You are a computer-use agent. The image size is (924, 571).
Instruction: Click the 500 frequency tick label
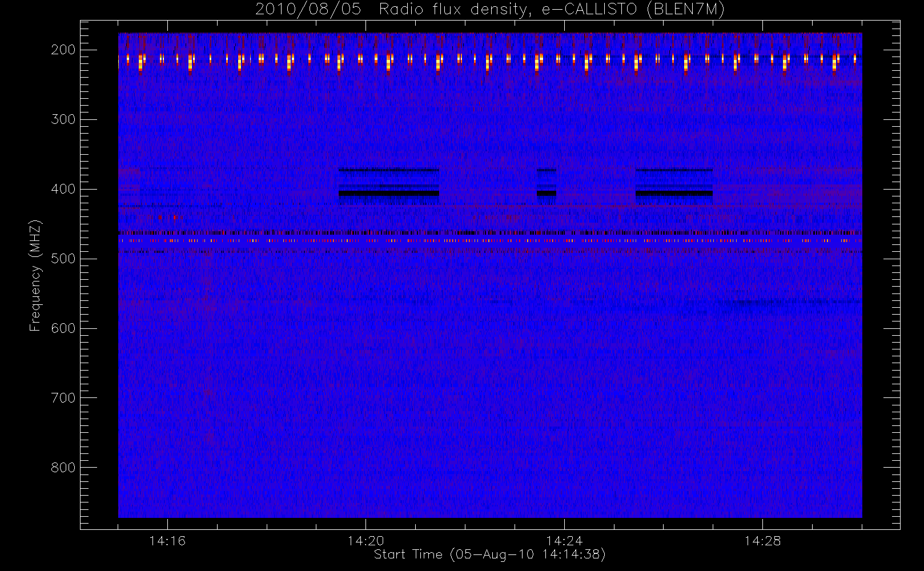pos(63,259)
